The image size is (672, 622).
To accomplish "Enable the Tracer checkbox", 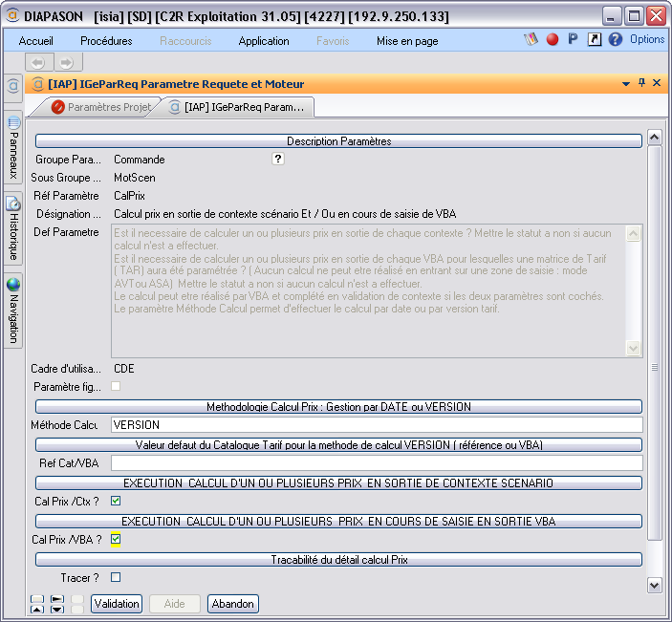I will [116, 577].
